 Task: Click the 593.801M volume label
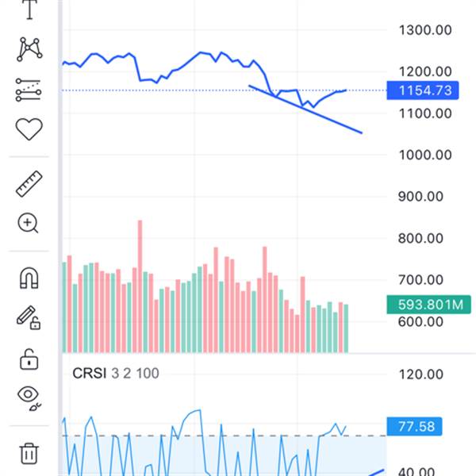coord(428,305)
